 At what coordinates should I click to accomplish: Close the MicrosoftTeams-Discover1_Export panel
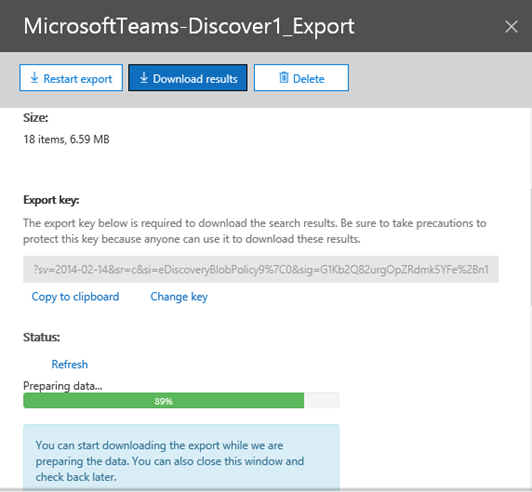[x=511, y=26]
